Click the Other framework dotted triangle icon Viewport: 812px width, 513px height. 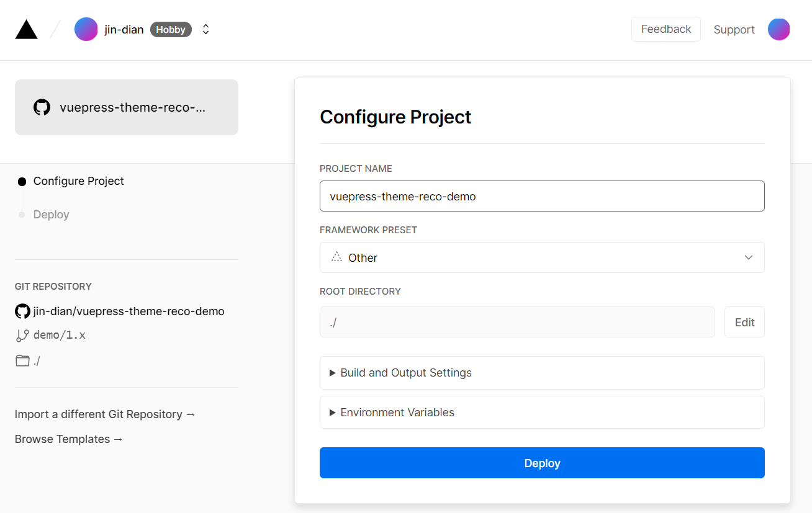coord(336,257)
